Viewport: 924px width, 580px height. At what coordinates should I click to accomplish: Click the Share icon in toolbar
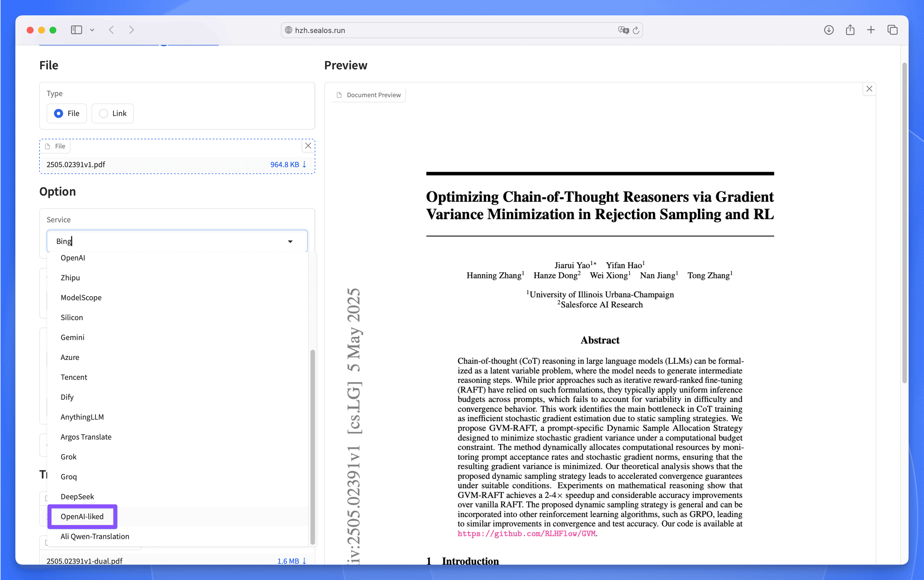point(850,30)
